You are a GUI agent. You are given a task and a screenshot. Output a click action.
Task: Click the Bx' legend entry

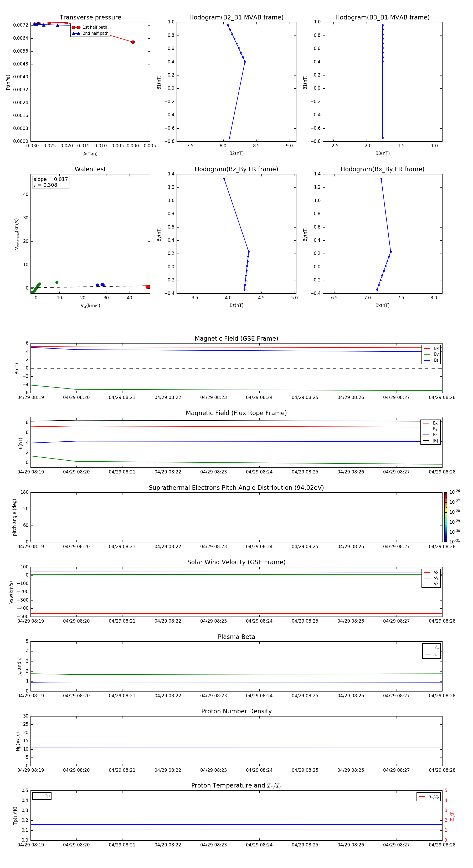431,423
